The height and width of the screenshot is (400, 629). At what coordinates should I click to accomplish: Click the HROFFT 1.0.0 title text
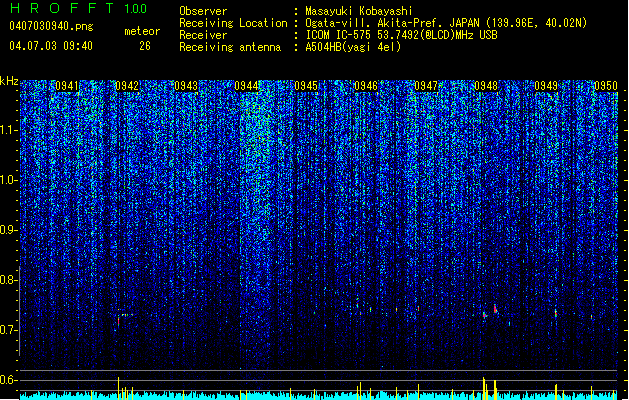[x=79, y=8]
